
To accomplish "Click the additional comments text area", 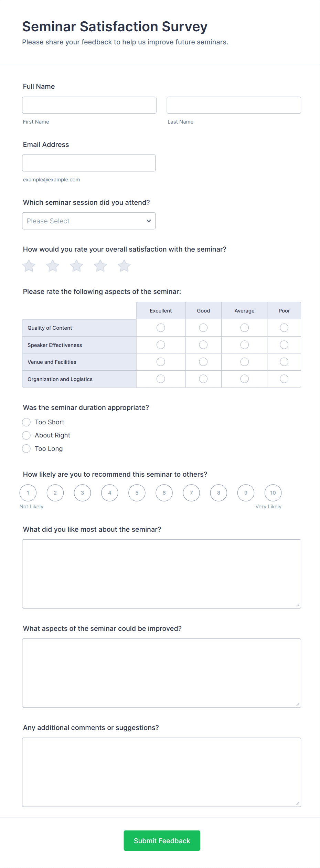I will (161, 772).
